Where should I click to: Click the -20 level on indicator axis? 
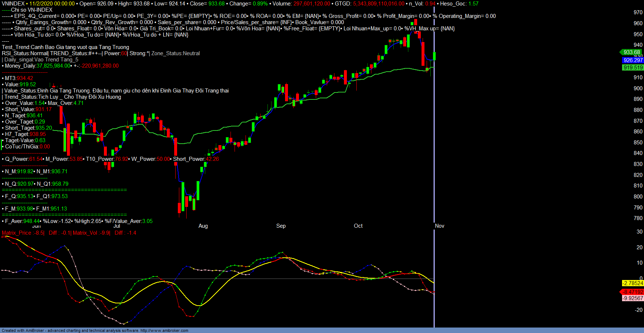[x=639, y=310]
